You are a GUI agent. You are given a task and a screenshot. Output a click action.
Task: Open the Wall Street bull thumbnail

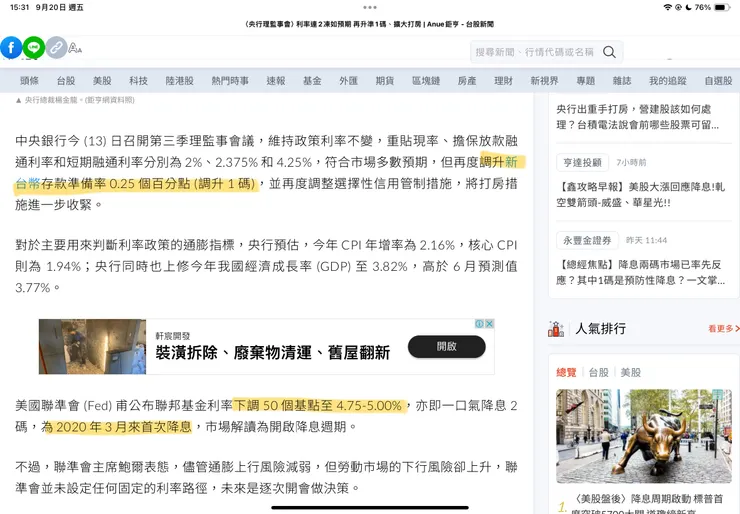click(644, 436)
